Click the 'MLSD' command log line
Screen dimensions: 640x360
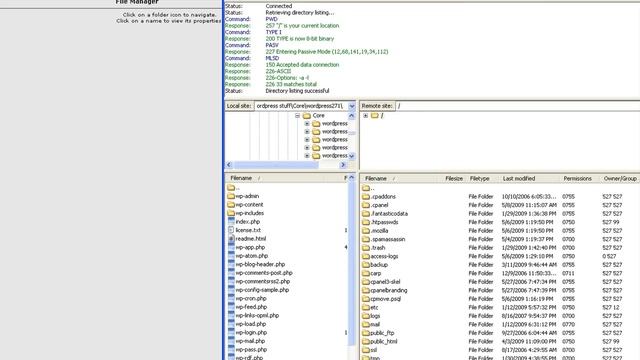coord(272,58)
